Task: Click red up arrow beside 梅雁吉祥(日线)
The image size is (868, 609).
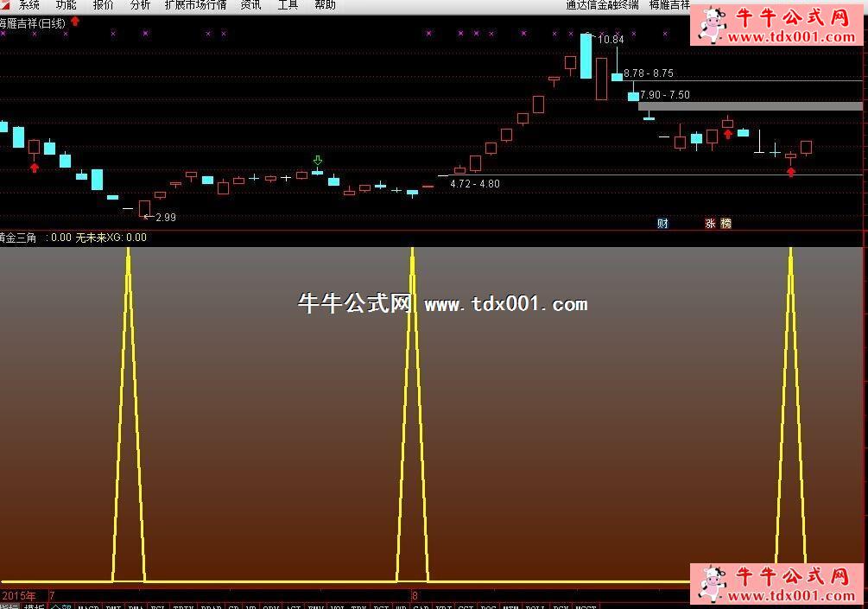Action: coord(75,22)
